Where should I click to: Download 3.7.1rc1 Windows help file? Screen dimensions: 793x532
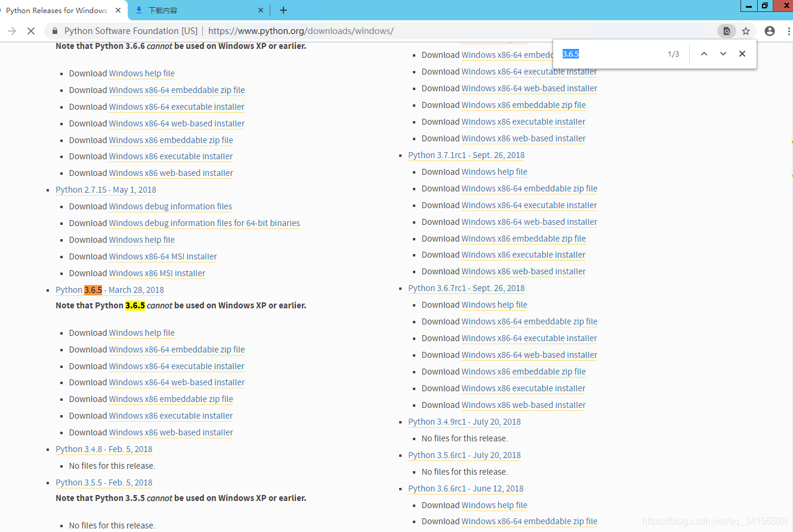(495, 172)
